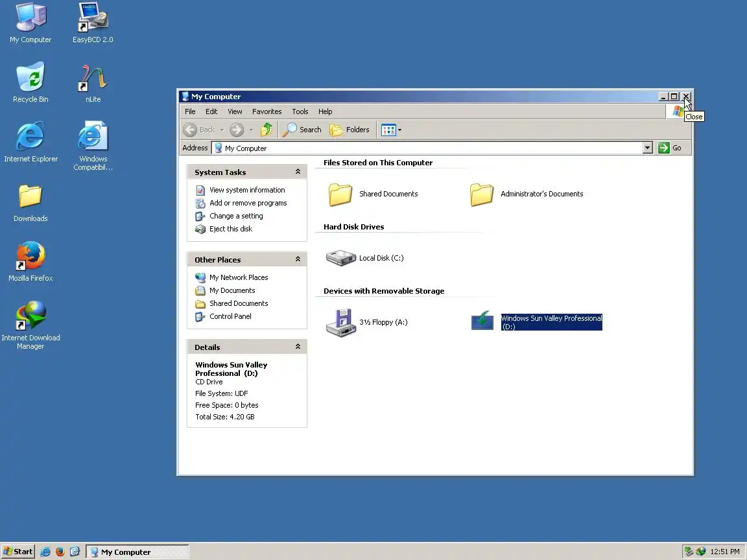
Task: Click the Start button
Action: click(x=18, y=552)
